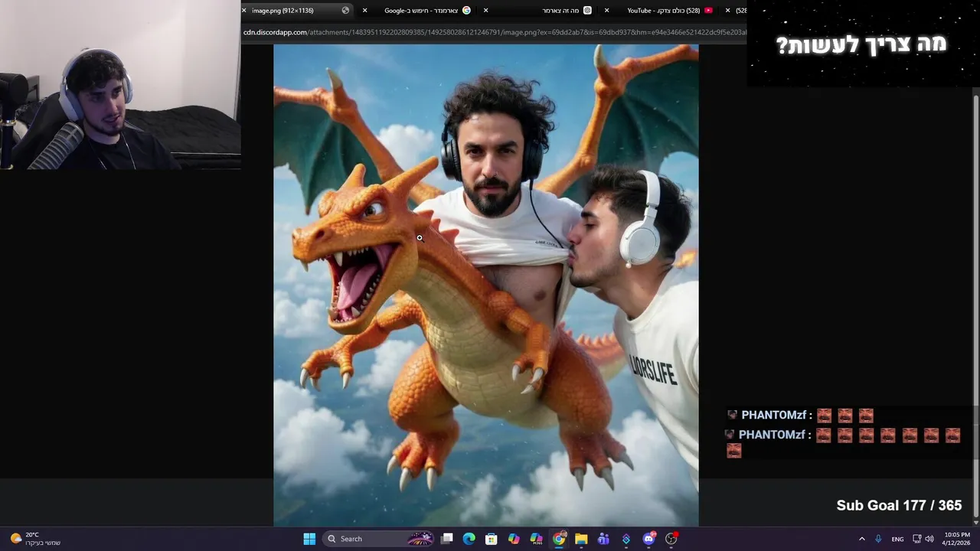Image resolution: width=980 pixels, height=551 pixels.
Task: Click the taskbar Search box
Action: point(380,539)
